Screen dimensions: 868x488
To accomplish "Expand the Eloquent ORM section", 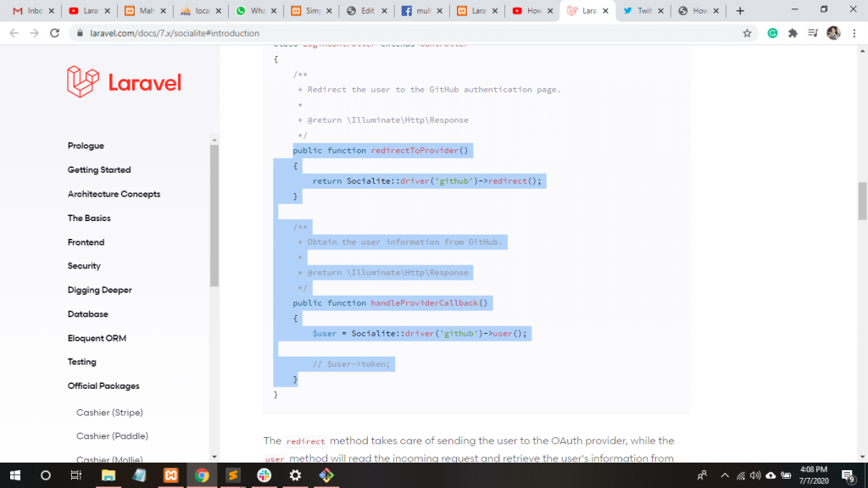I will (97, 338).
